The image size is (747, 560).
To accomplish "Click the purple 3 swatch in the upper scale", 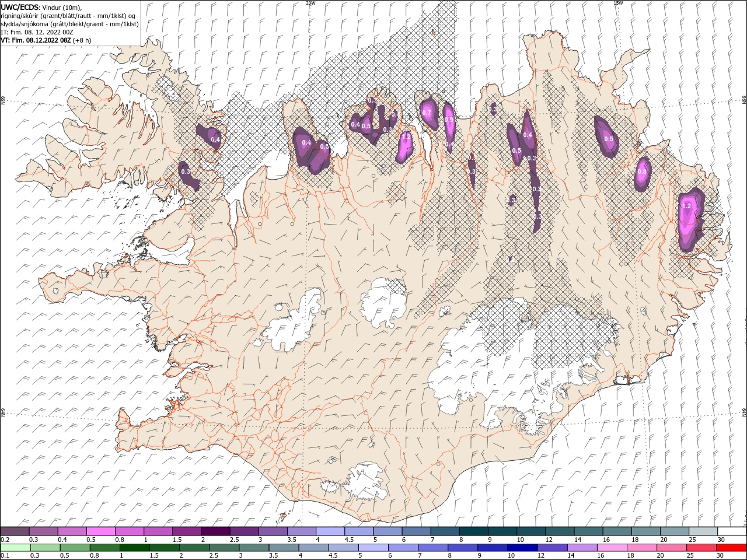I will click(273, 531).
